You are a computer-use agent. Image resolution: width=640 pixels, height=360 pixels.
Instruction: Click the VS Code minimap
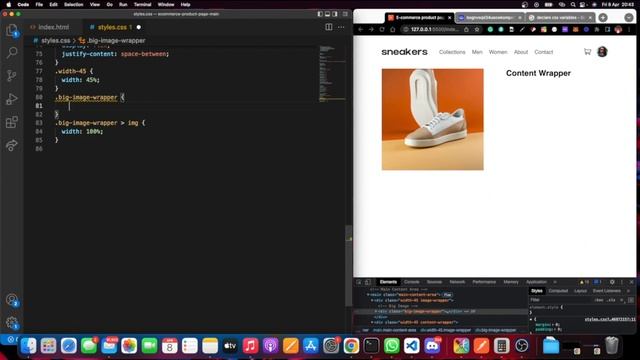coord(332,73)
